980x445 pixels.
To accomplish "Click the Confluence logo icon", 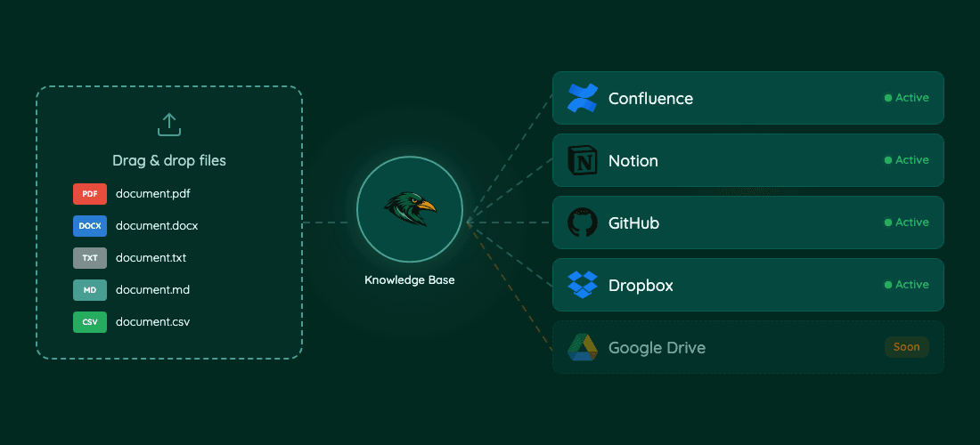I will point(583,98).
